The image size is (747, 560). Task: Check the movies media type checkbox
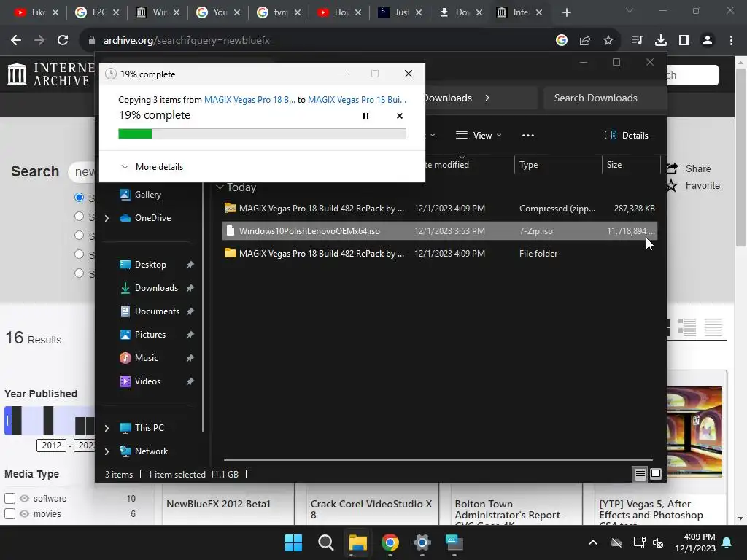coord(9,514)
